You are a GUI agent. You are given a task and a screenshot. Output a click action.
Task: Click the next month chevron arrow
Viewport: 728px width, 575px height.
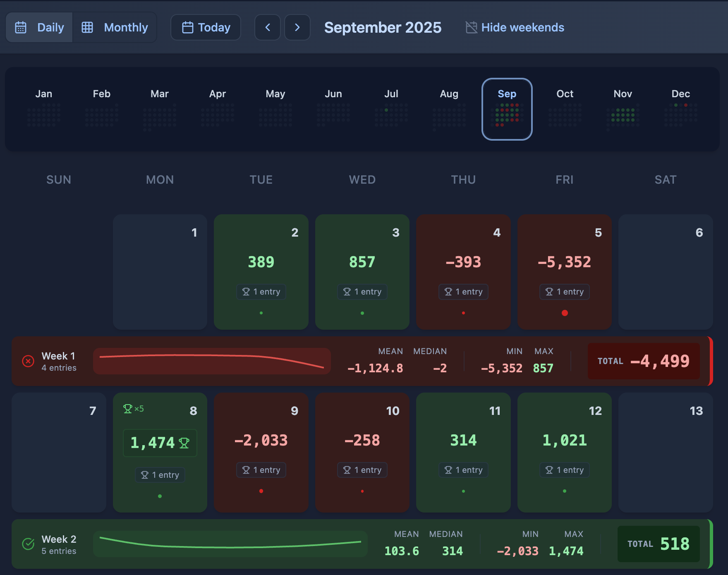pos(297,27)
